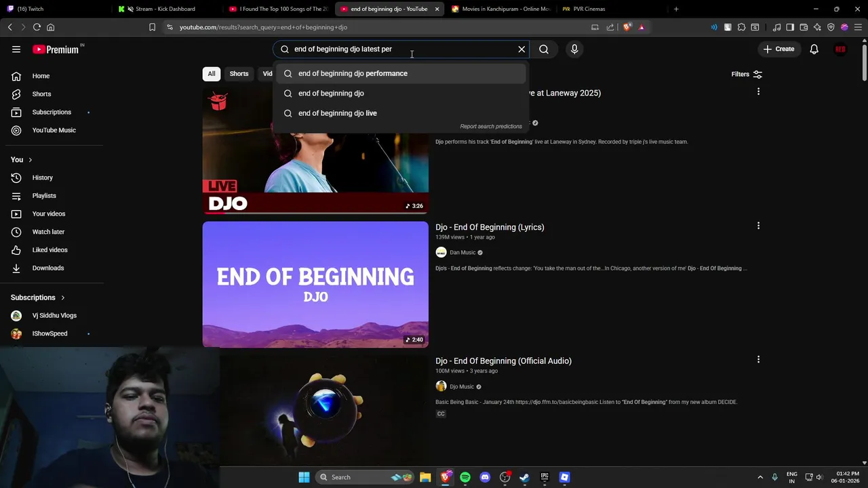Start voice search with the microphone
Image resolution: width=868 pixels, height=488 pixels.
(x=574, y=49)
